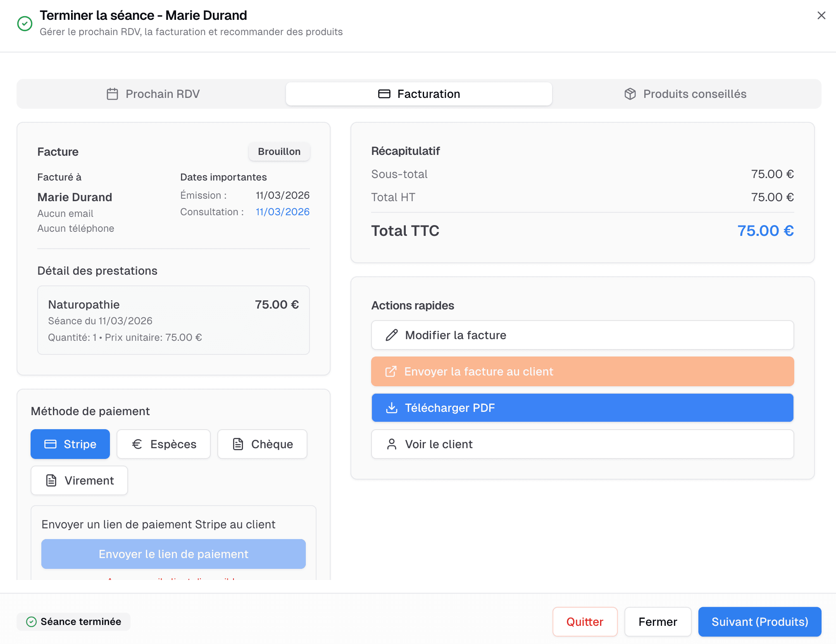Click the external-link icon on Envoyer la facture
This screenshot has height=644, width=836.
point(391,371)
